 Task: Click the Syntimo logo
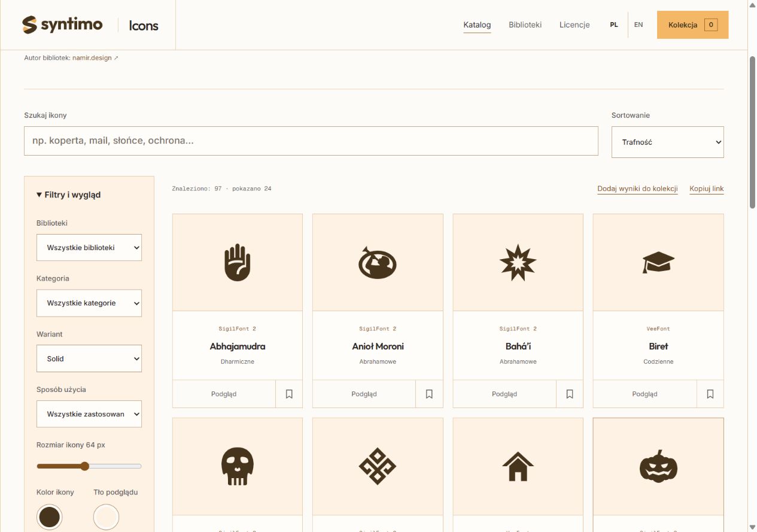pyautogui.click(x=62, y=25)
